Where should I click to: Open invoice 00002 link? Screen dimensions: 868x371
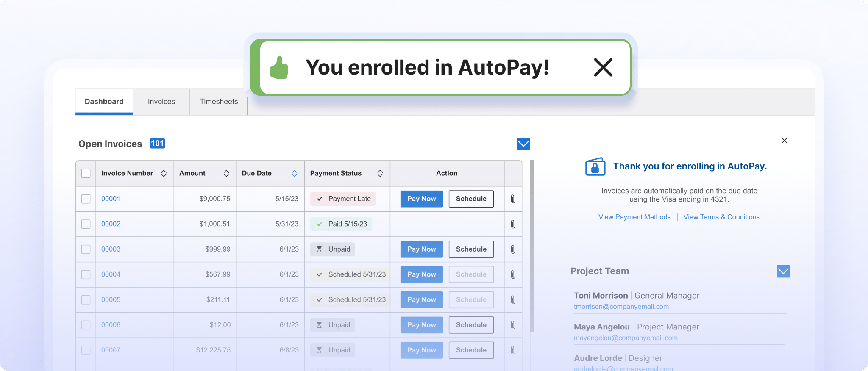(111, 224)
